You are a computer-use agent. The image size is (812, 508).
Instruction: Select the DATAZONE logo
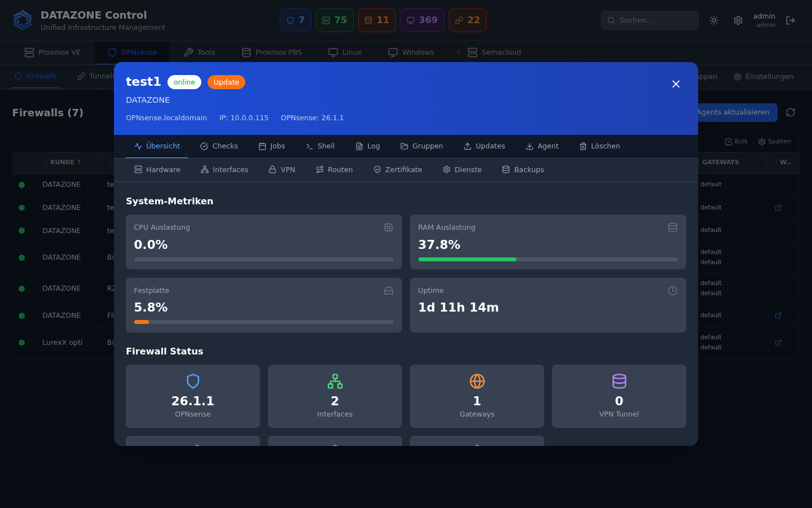22,20
